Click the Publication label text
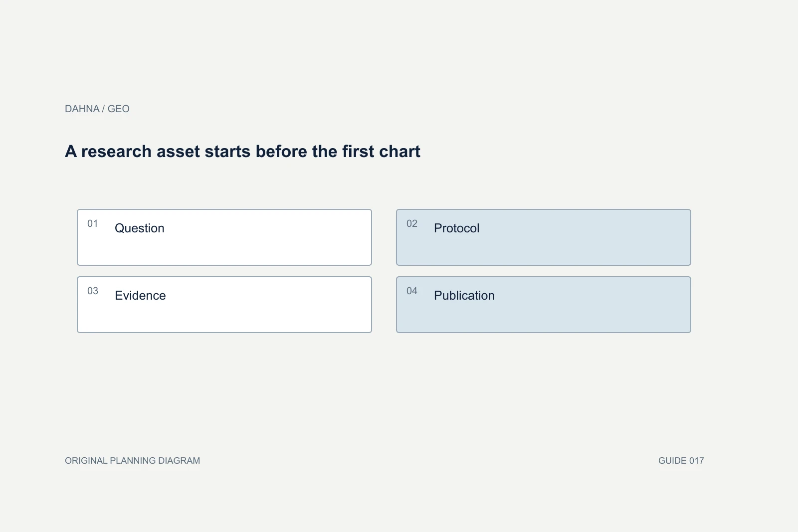798x532 pixels. [x=464, y=296]
